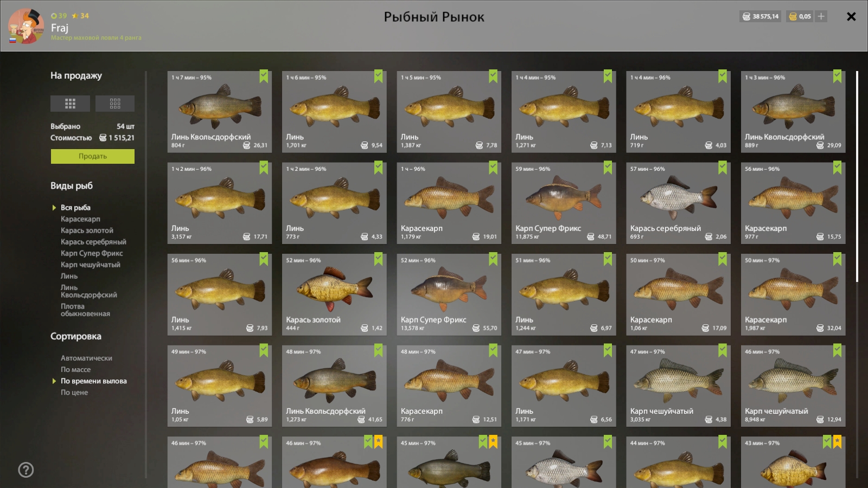This screenshot has width=868, height=488.
Task: Click the coin icon beside price 29,09
Action: [820, 145]
